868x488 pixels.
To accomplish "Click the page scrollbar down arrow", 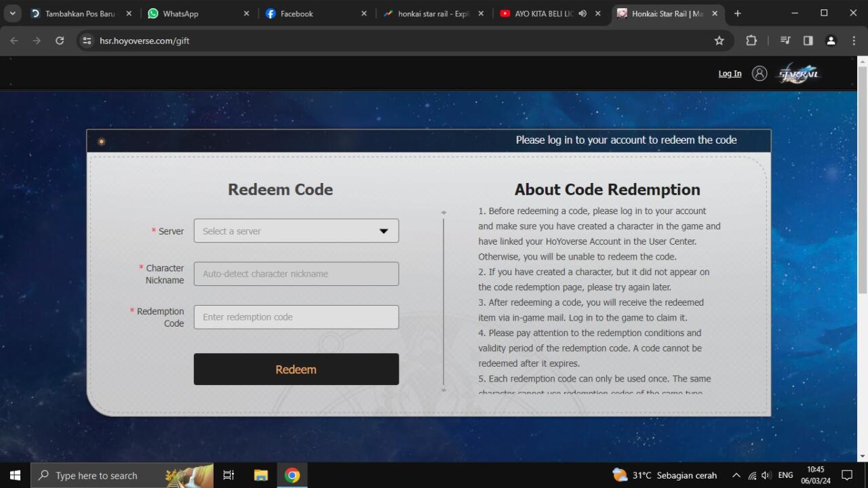I will point(863,457).
